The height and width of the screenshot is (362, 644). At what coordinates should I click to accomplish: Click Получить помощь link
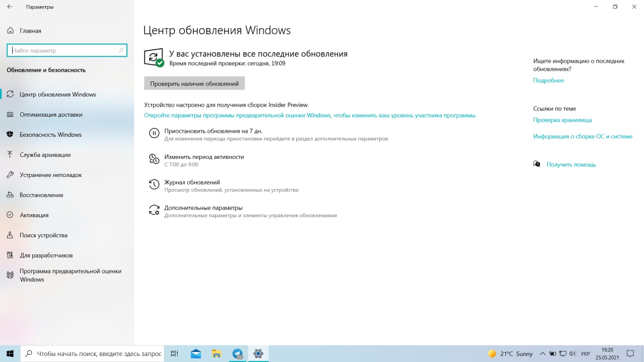[x=571, y=164]
